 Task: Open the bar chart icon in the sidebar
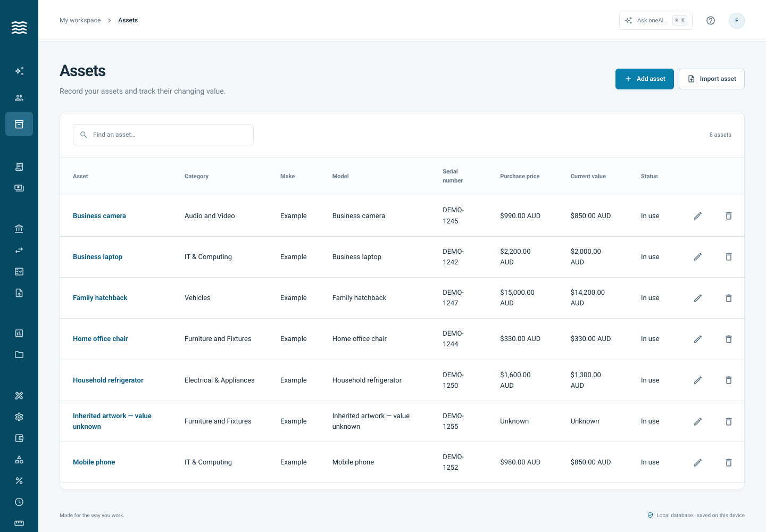pos(19,334)
